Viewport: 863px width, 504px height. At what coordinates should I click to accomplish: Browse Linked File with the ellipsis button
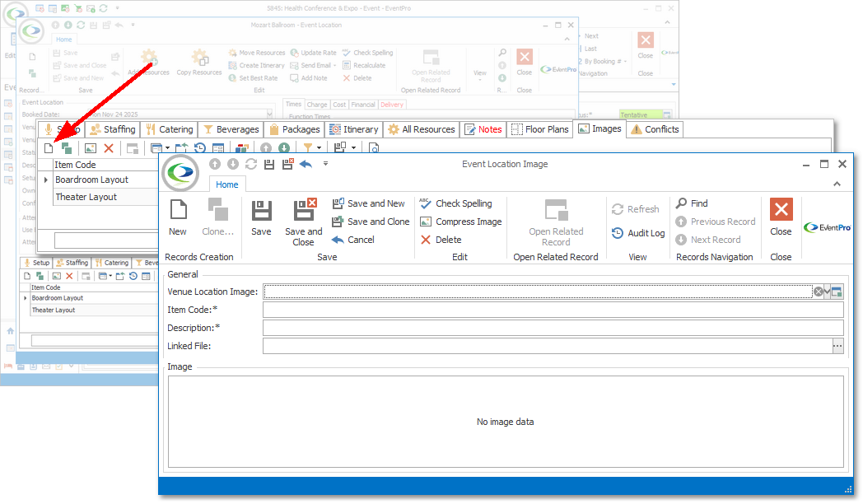(837, 346)
